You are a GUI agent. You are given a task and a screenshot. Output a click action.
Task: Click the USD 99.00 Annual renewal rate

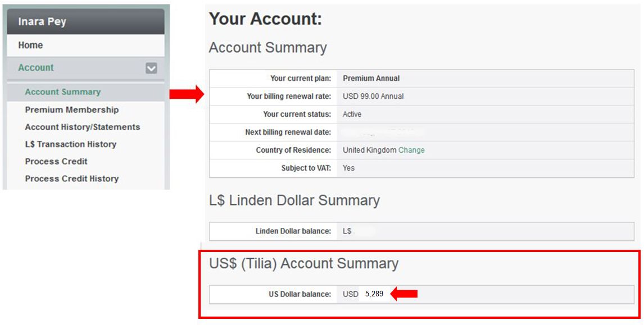pos(373,97)
